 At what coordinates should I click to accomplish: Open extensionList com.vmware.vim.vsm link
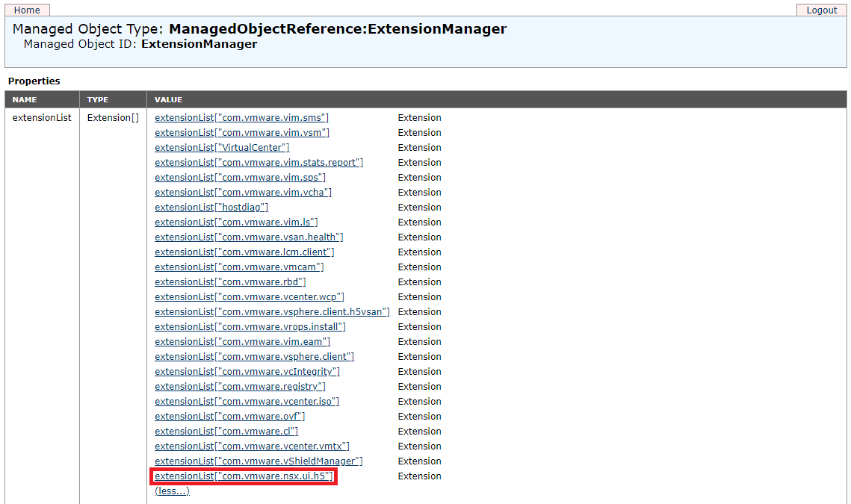coord(242,132)
